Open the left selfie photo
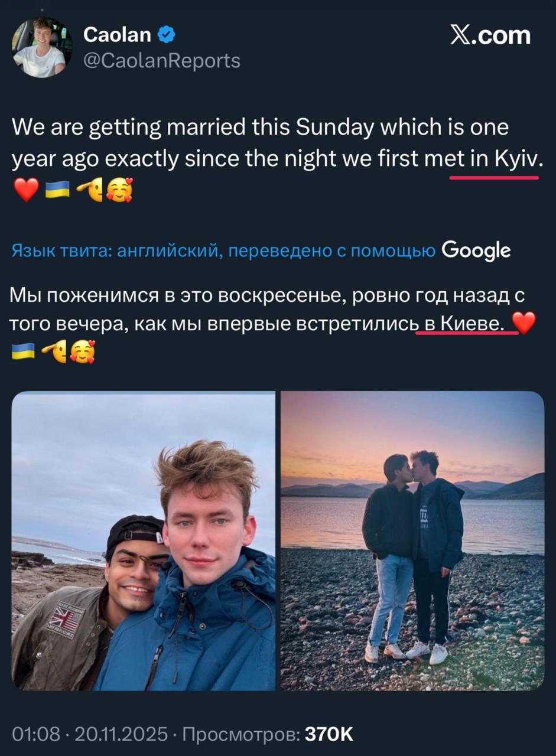Viewport: 556px width, 756px height. pos(144,541)
